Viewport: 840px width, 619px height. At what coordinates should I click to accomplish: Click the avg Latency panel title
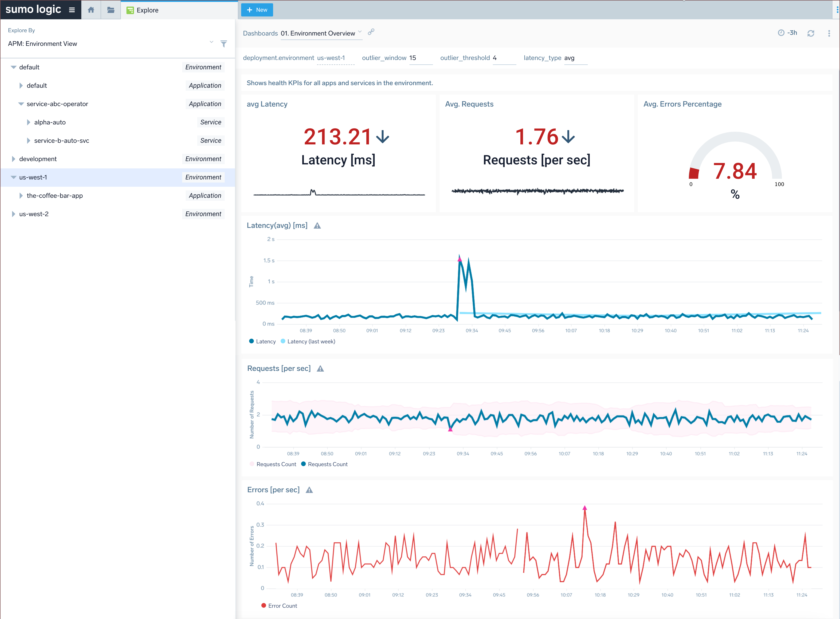pyautogui.click(x=267, y=104)
